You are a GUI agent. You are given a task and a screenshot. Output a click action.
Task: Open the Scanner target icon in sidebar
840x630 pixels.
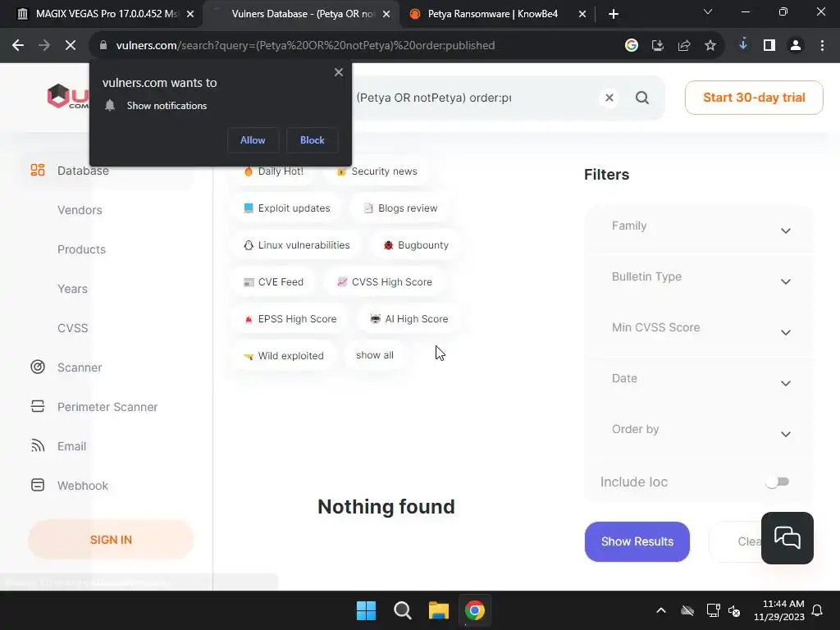click(x=38, y=367)
